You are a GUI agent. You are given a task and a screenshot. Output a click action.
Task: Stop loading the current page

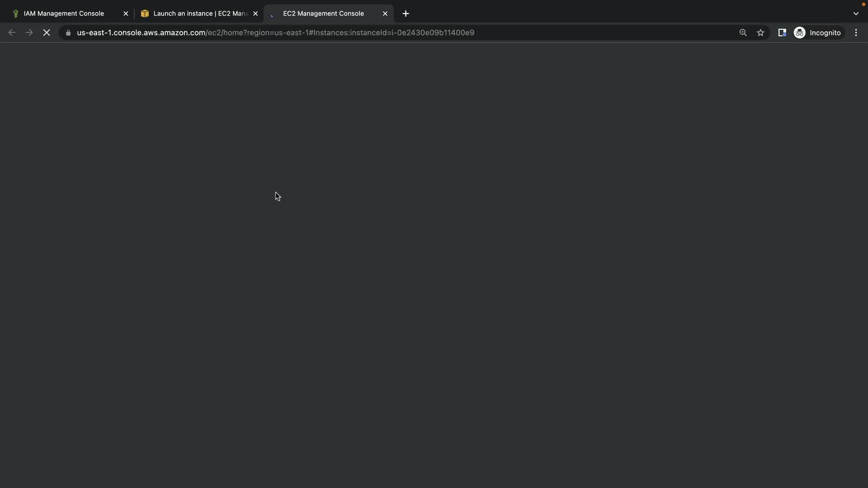47,33
